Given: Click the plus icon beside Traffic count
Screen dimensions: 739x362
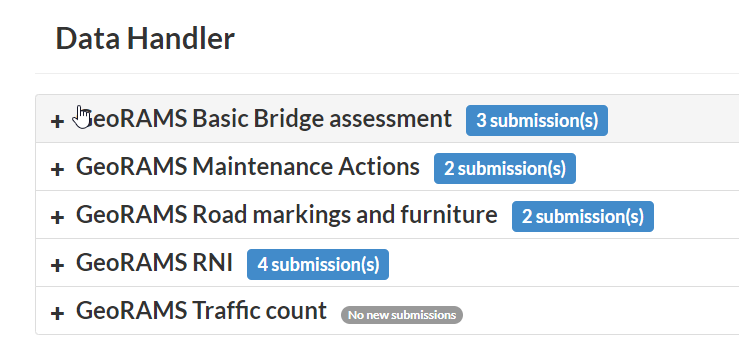Looking at the screenshot, I should click(x=57, y=313).
